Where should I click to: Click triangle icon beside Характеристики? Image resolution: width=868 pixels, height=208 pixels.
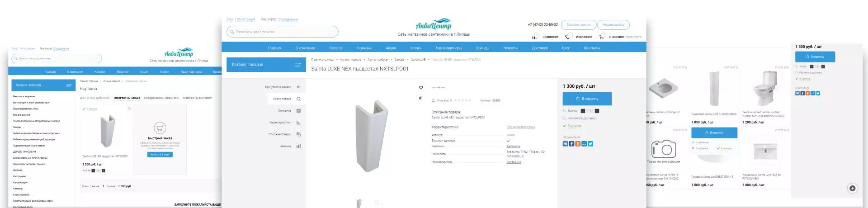click(298, 123)
